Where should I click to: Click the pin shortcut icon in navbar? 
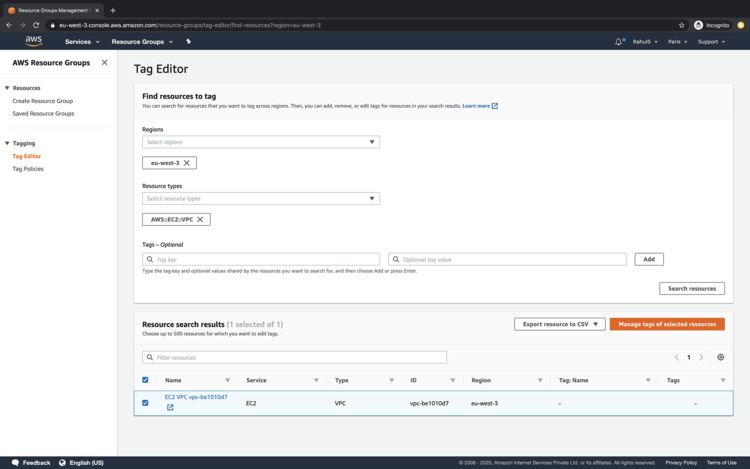tap(188, 42)
